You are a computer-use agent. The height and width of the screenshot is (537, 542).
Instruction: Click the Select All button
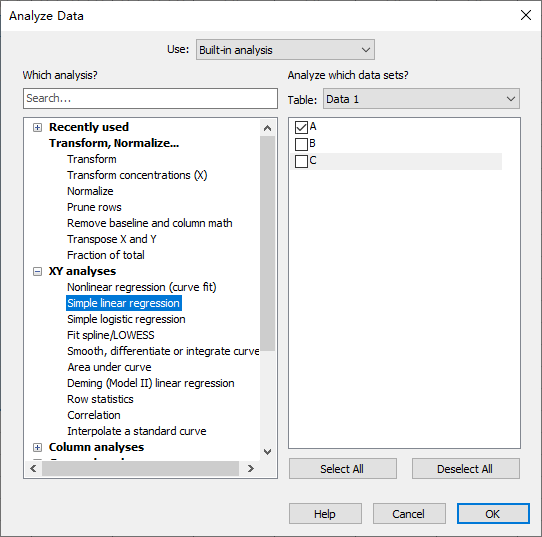pyautogui.click(x=343, y=469)
